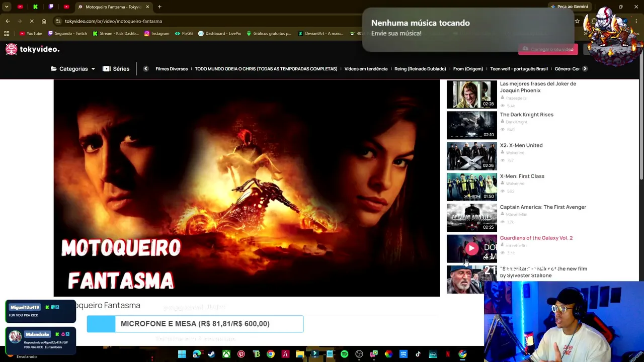Play the Guardians of the Galaxy thumbnail

tap(471, 248)
